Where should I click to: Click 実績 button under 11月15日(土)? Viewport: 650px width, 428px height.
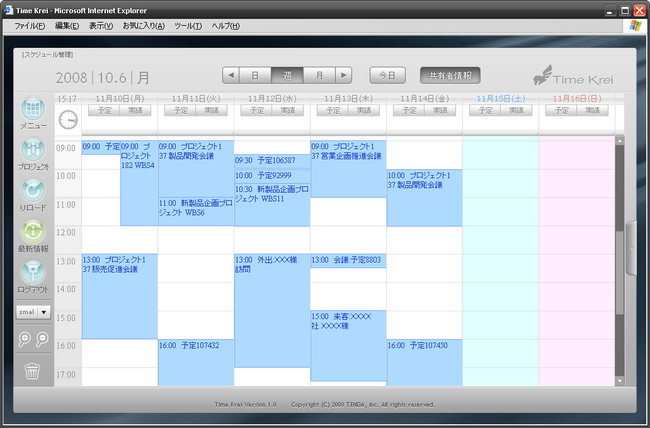click(517, 110)
